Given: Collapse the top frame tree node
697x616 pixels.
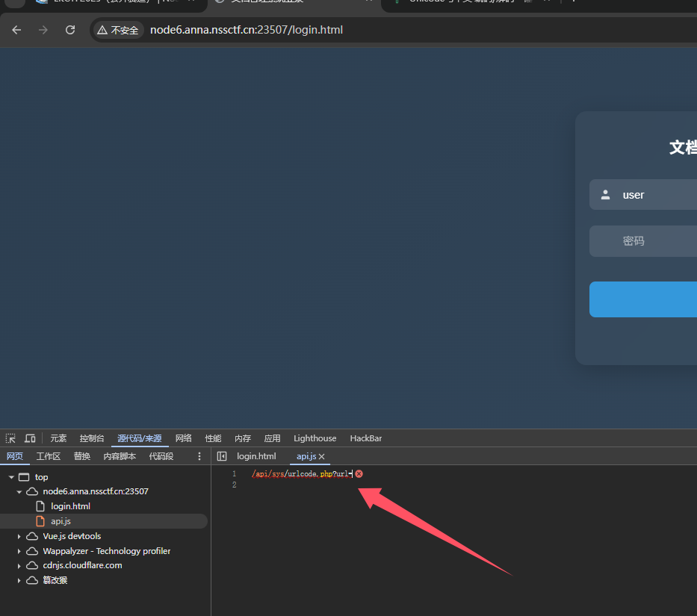Looking at the screenshot, I should pos(12,477).
